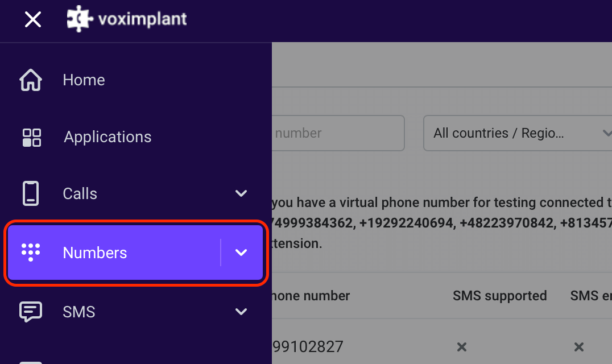Viewport: 612px width, 364px height.
Task: Click the cross under SMS supported
Action: click(x=461, y=347)
